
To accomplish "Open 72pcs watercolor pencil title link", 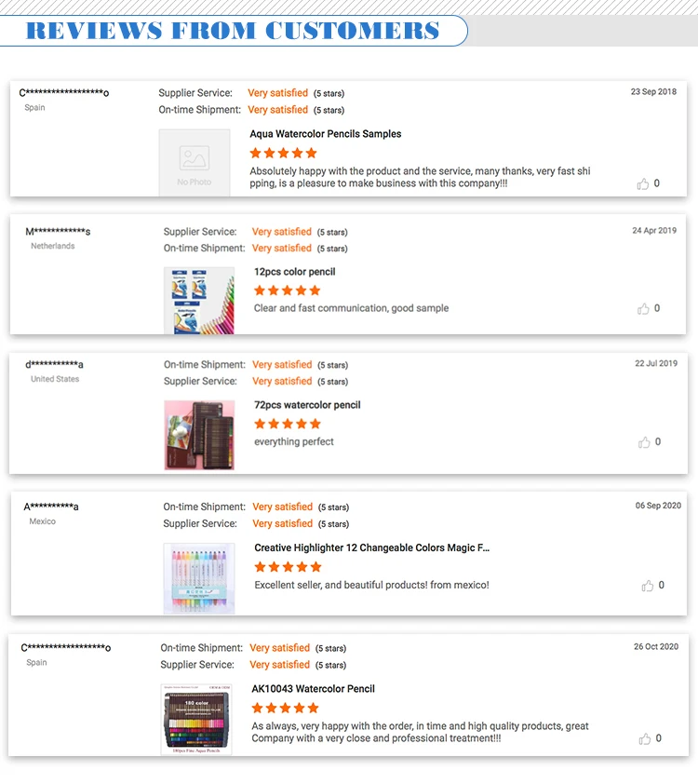I will [307, 405].
